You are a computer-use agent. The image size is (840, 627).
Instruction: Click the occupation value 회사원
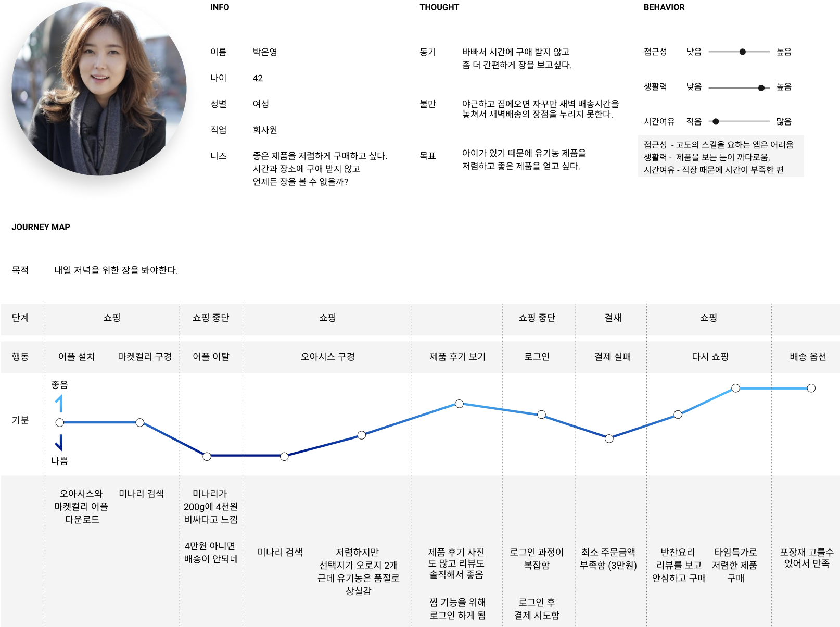tap(265, 130)
